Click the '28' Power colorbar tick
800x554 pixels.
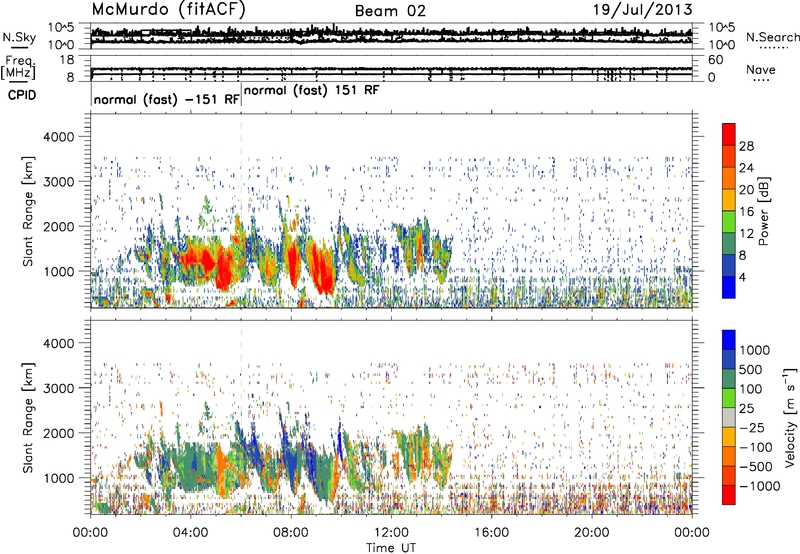tap(746, 146)
